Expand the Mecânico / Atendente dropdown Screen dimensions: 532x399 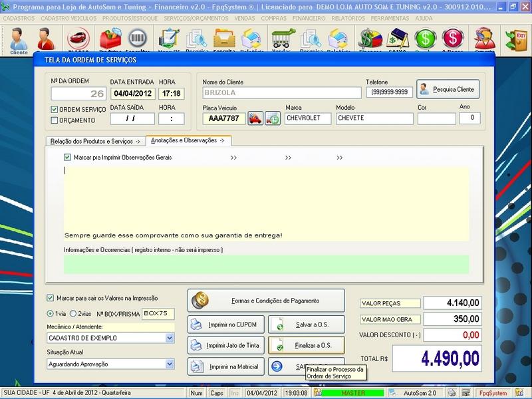click(x=170, y=338)
